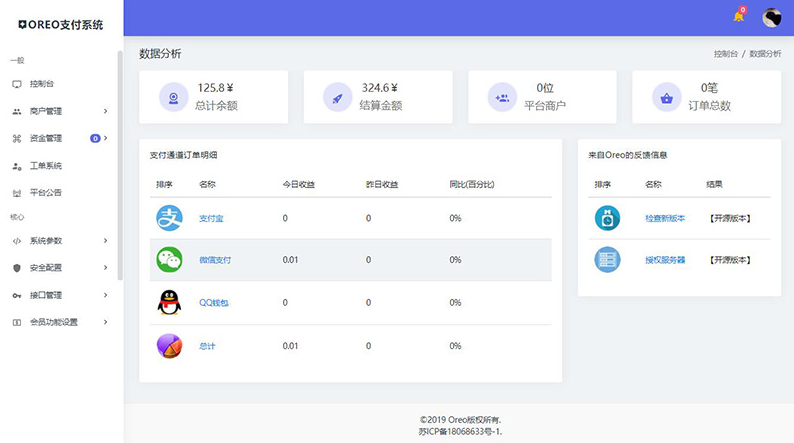
Task: Open 会员功能设置 menu item
Action: point(54,323)
